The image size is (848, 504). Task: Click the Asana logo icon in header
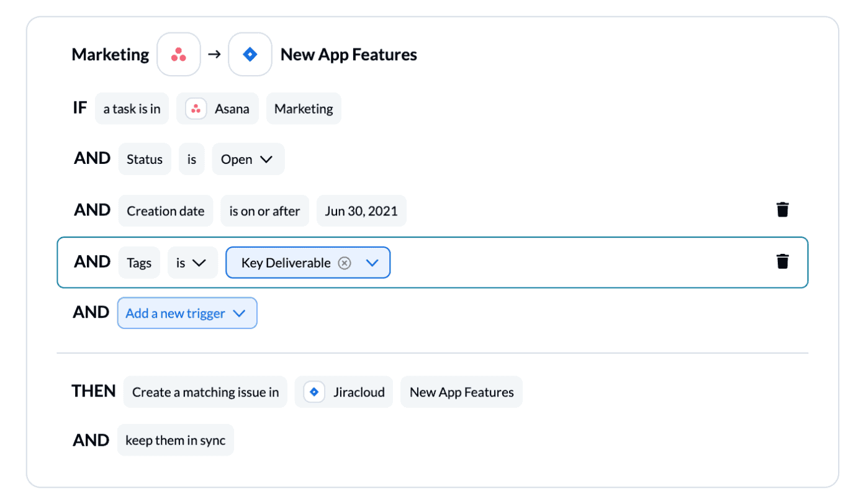pyautogui.click(x=179, y=55)
